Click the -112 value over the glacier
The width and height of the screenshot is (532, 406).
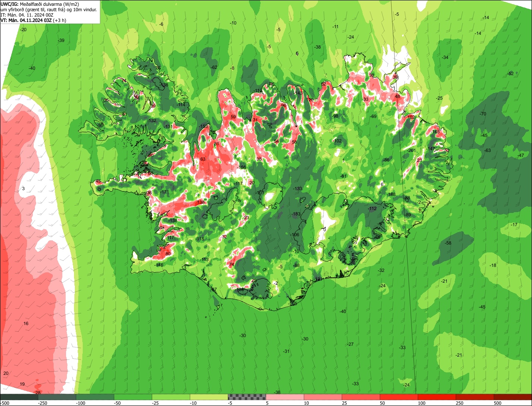[372, 208]
